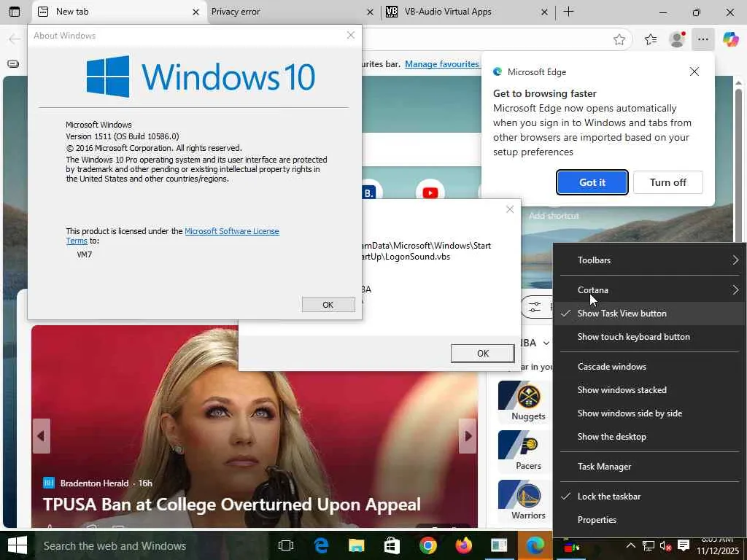Open Edge tab actions menu icon
Viewport: 747px width, 560px height.
pyautogui.click(x=15, y=12)
